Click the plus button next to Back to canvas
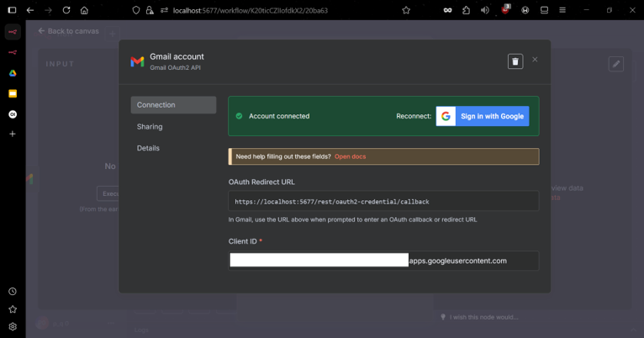This screenshot has width=644, height=338. point(112,34)
